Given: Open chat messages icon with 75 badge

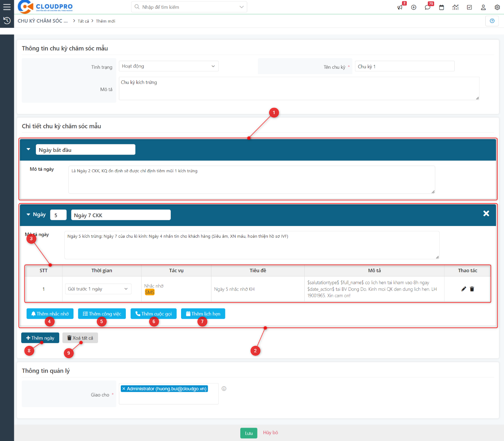Looking at the screenshot, I should [428, 7].
